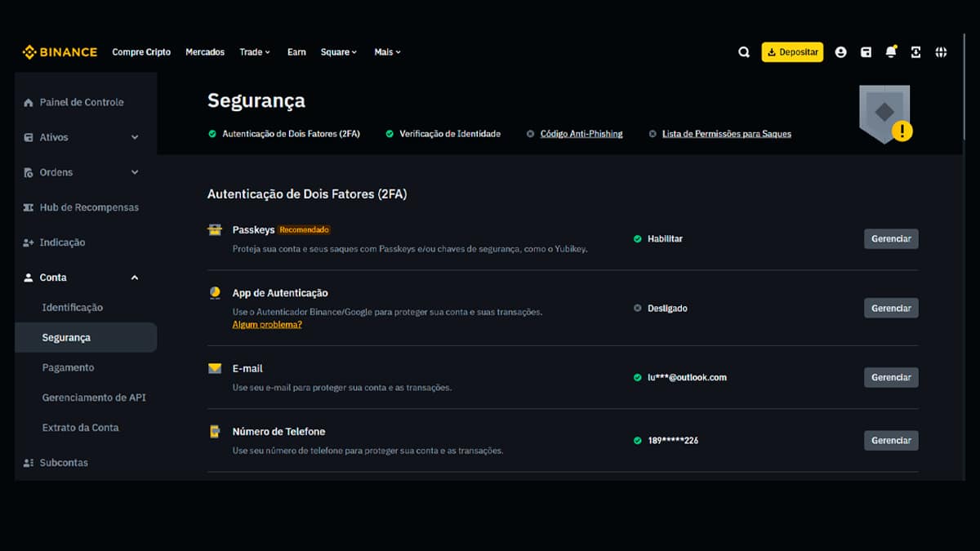Select Pagamento in sidebar
The height and width of the screenshot is (551, 980).
point(68,368)
